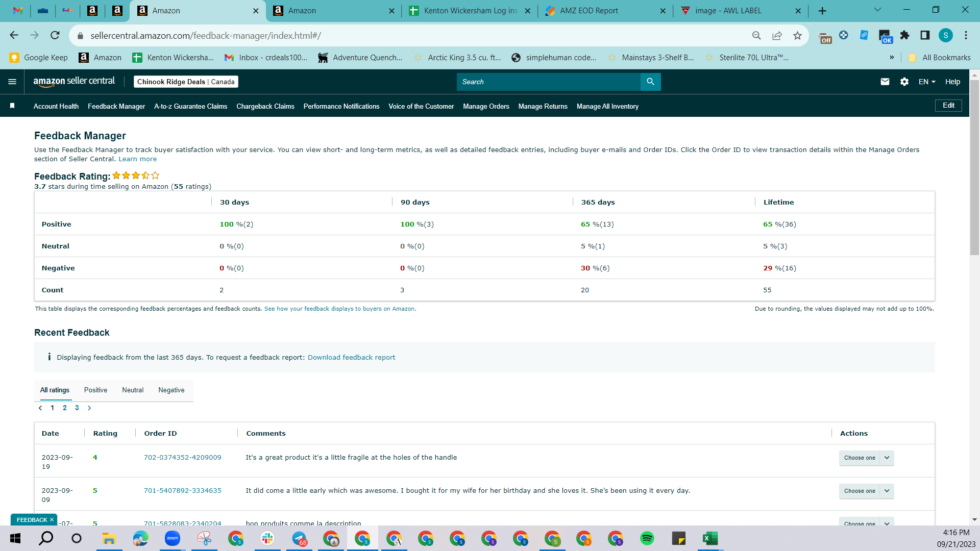Viewport: 980px width, 551px height.
Task: Go back with the browser back arrow
Action: point(14,35)
